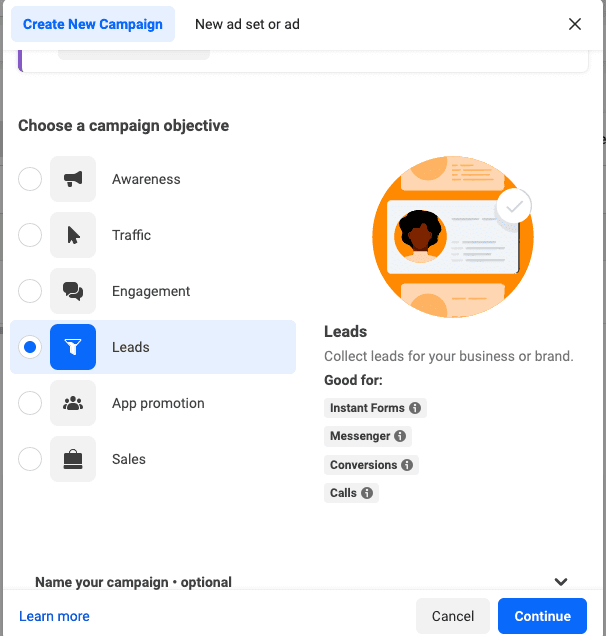Open the Learn more link

click(54, 616)
